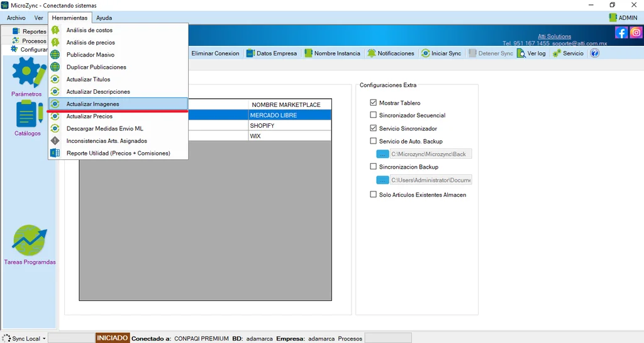Image resolution: width=644 pixels, height=343 pixels.
Task: Open the Sync Local dropdown arrow
Action: click(x=44, y=339)
